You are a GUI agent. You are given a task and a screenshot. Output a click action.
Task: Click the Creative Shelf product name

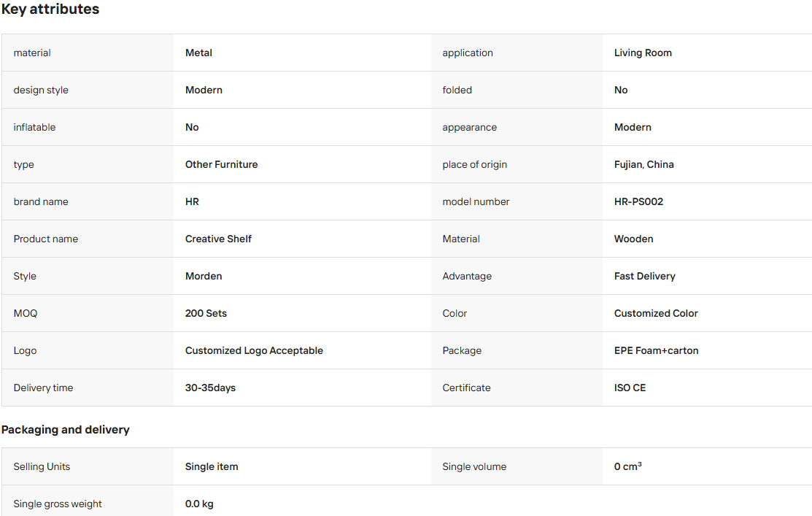point(219,239)
